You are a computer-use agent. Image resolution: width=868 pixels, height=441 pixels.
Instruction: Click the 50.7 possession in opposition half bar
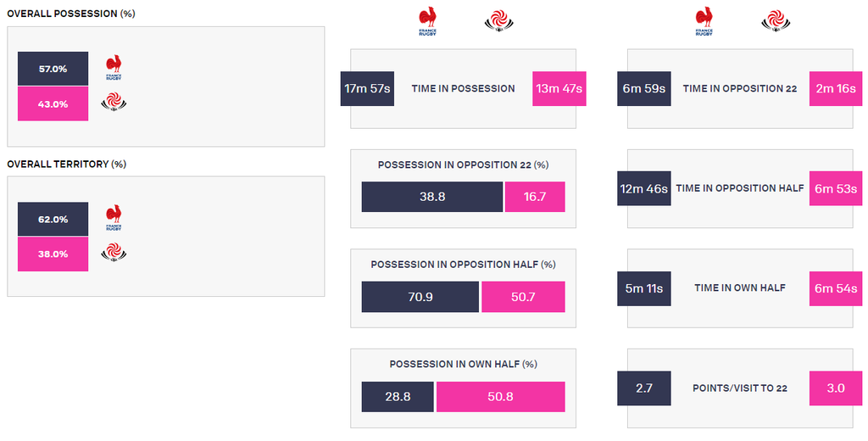[x=523, y=297]
